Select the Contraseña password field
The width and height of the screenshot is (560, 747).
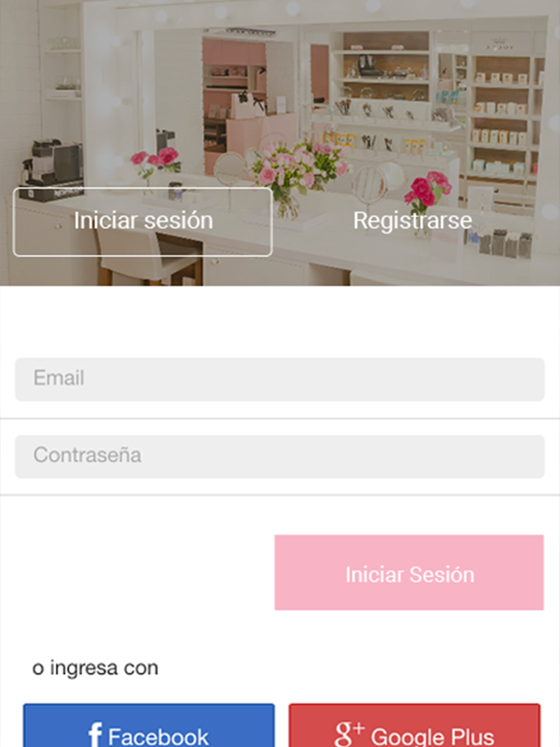279,457
